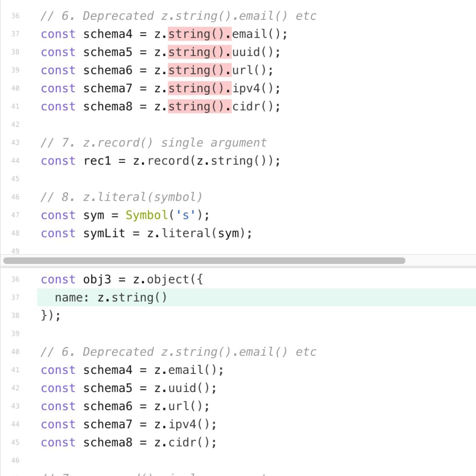This screenshot has width=476, height=476.
Task: Click line 'const symLit = z.literal(sym);'
Action: [146, 233]
